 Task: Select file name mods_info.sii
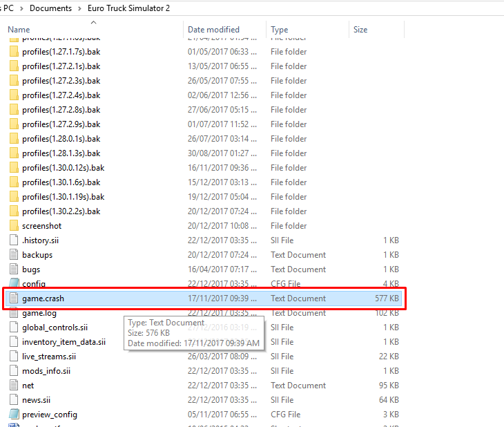pyautogui.click(x=46, y=371)
